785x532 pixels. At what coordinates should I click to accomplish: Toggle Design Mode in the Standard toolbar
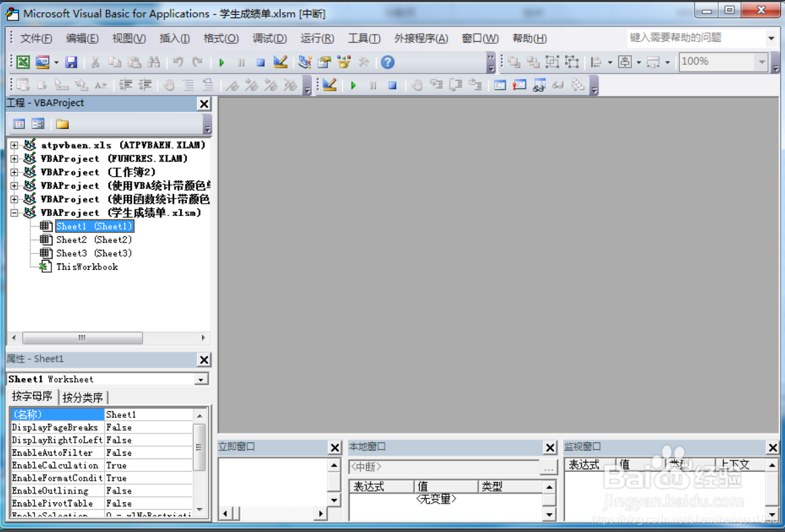(x=280, y=62)
